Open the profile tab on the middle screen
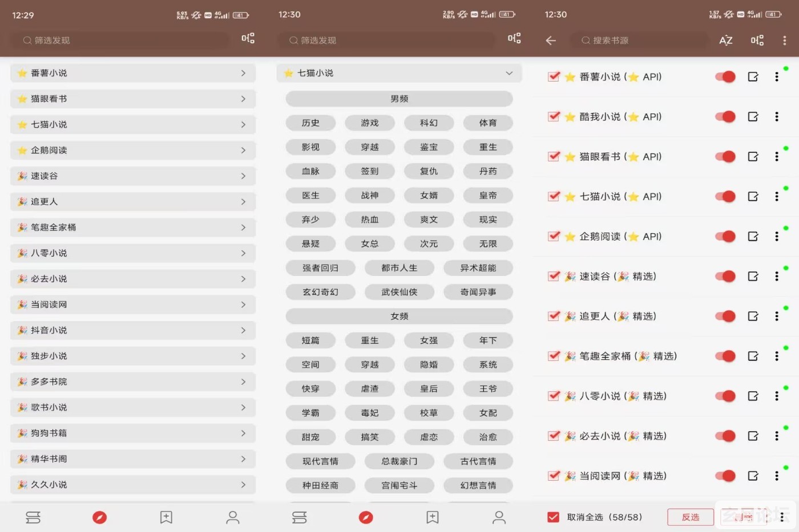The height and width of the screenshot is (532, 799). (499, 517)
